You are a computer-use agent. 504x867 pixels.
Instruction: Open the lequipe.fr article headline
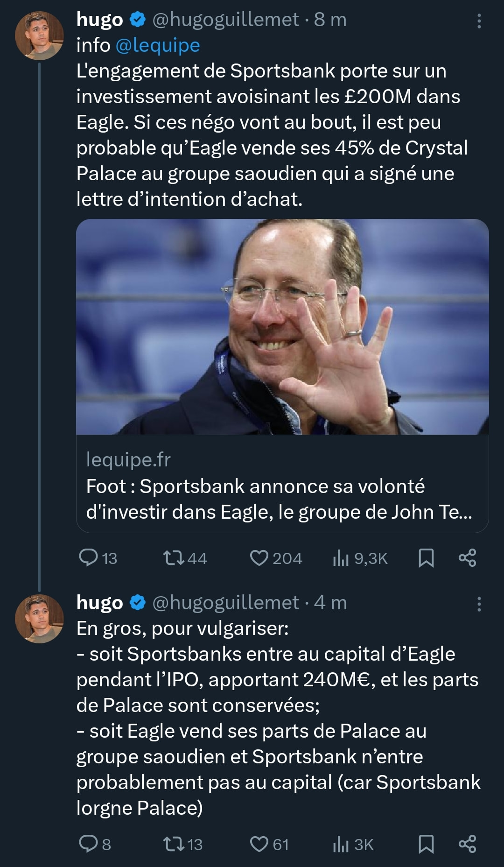point(279,499)
